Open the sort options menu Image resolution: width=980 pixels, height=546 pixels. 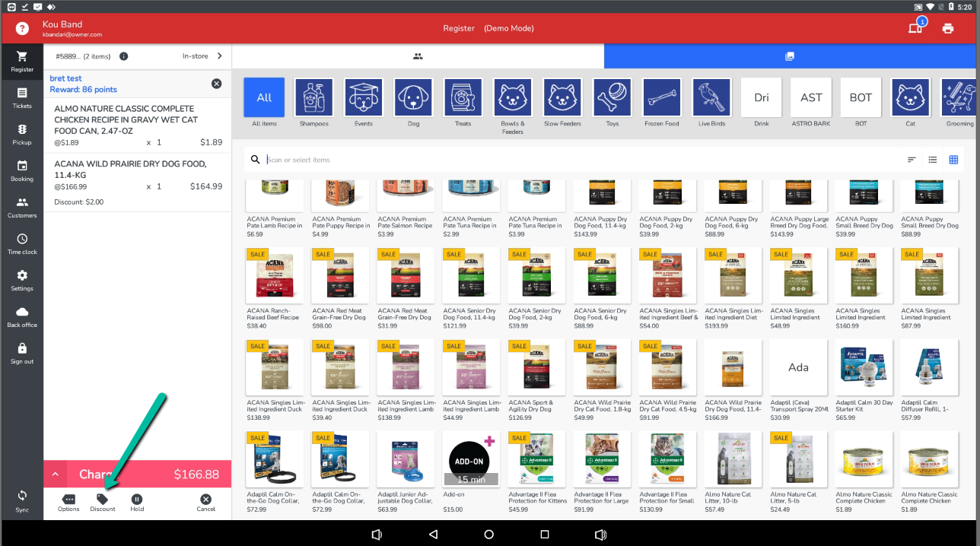coord(912,160)
